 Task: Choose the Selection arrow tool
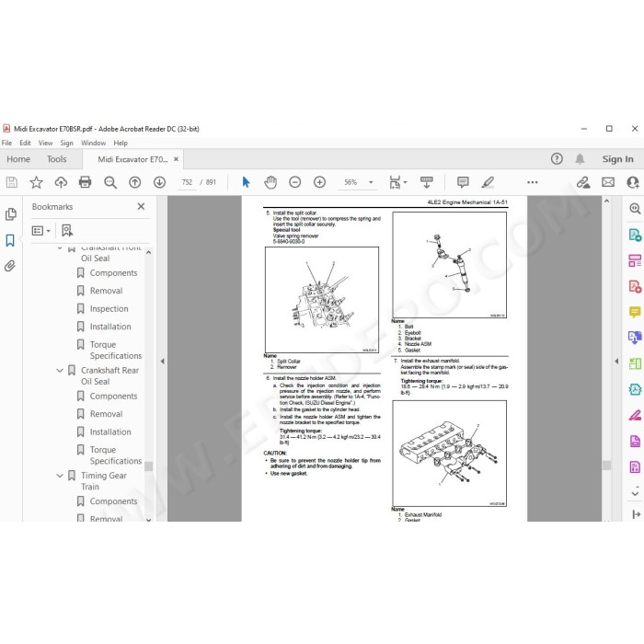(246, 182)
